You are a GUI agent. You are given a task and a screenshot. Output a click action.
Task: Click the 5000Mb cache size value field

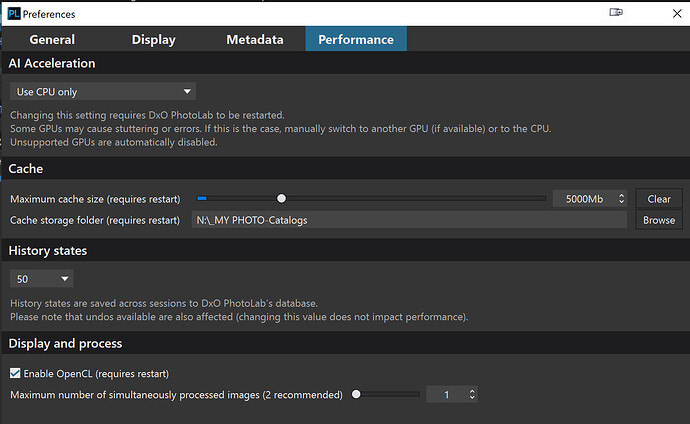click(x=583, y=199)
